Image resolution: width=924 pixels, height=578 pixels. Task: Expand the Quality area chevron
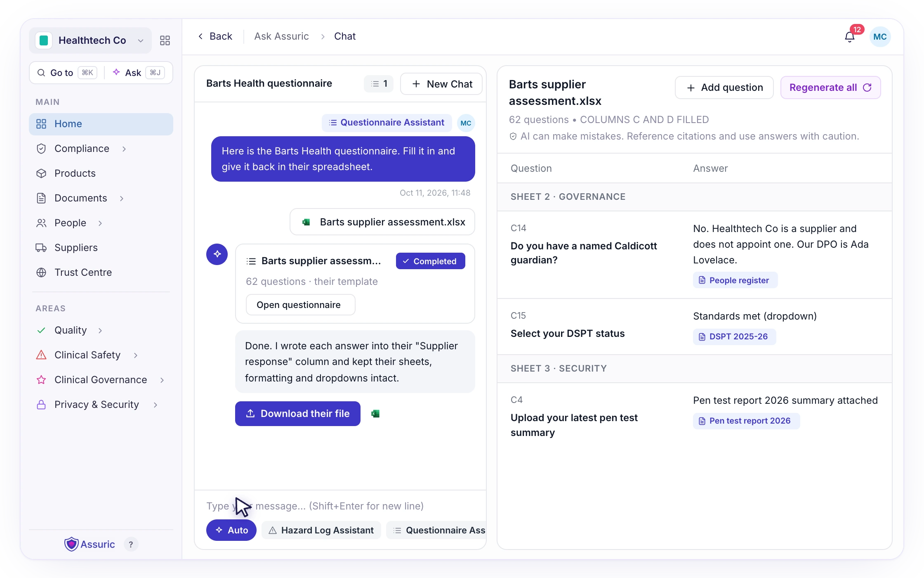point(100,330)
